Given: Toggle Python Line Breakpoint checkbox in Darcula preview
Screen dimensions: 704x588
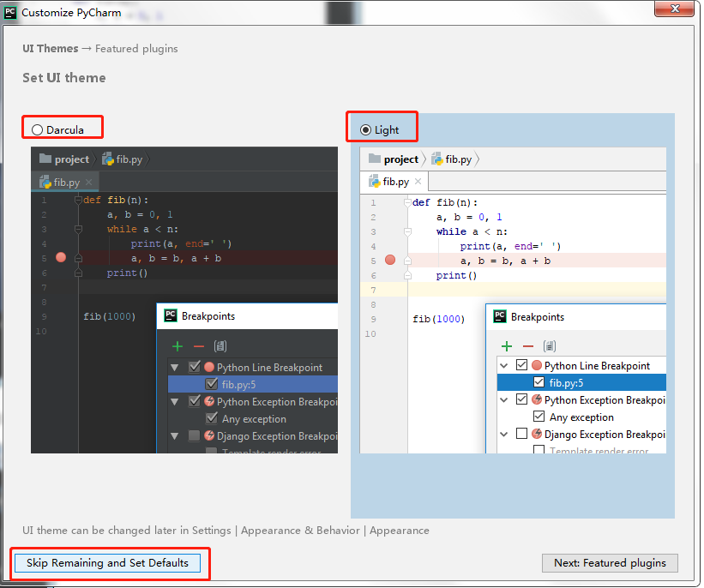Looking at the screenshot, I should (x=194, y=367).
